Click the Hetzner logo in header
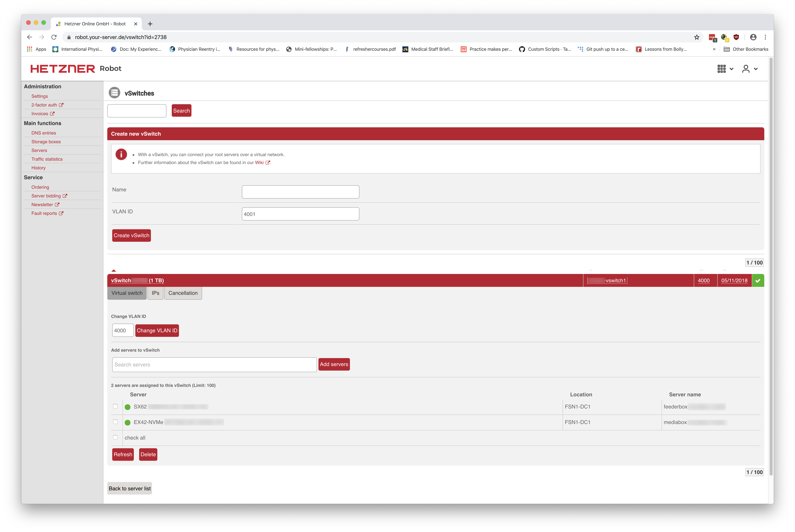Viewport: 795px width, 532px height. click(x=63, y=69)
